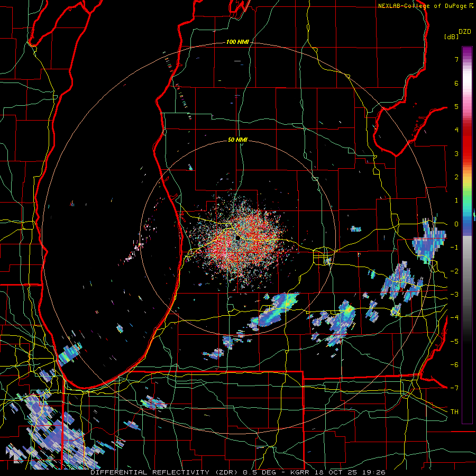The width and height of the screenshot is (476, 476).
Task: Click the -6 value on the scale
Action: tap(454, 364)
